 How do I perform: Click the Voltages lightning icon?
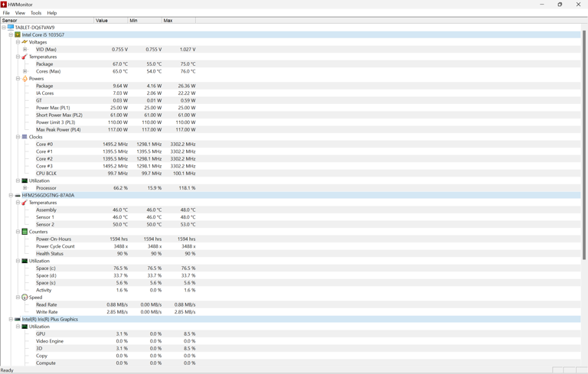[24, 42]
